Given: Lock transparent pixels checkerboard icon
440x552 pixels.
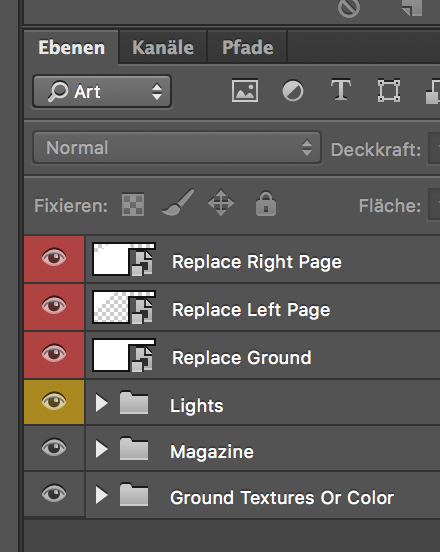Looking at the screenshot, I should pyautogui.click(x=133, y=205).
